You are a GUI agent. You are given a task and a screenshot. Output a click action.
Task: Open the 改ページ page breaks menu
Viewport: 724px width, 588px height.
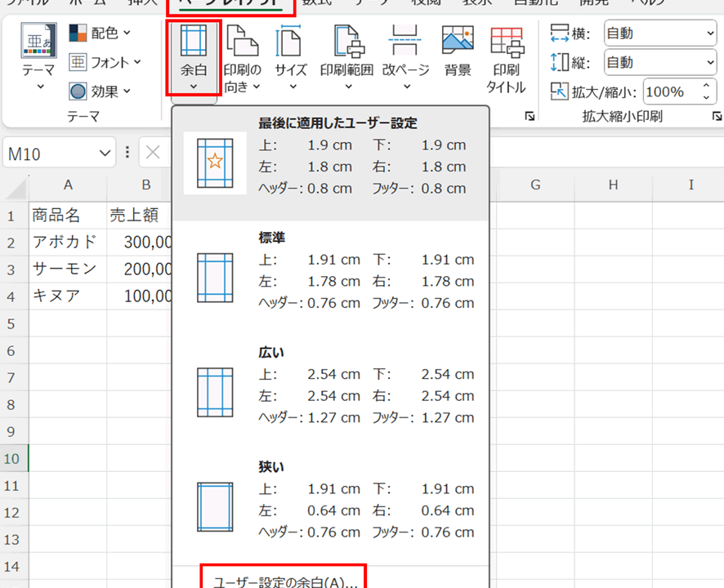tap(405, 57)
